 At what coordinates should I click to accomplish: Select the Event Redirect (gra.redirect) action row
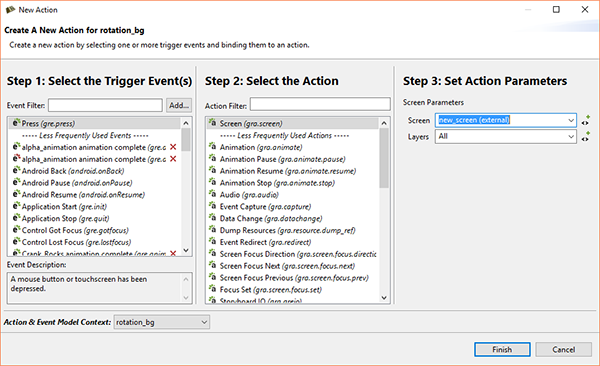click(293, 242)
